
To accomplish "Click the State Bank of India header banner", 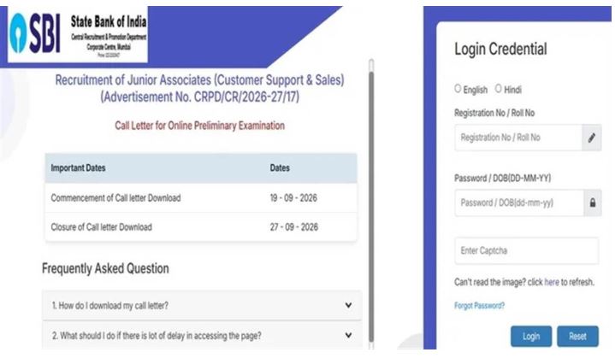I will click(78, 34).
